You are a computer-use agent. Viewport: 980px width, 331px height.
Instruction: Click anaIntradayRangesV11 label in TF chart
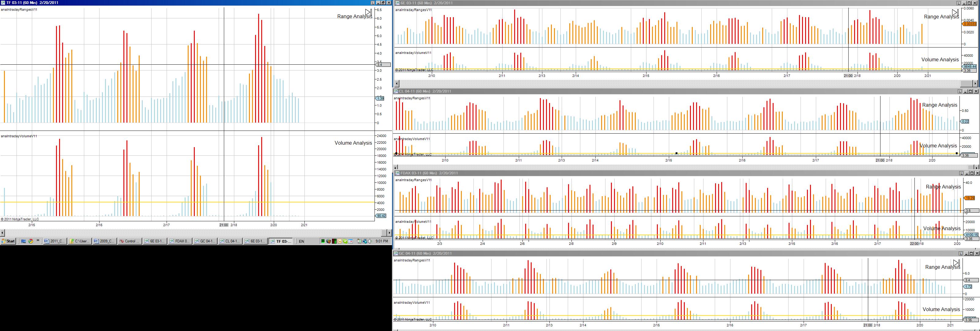[x=19, y=10]
